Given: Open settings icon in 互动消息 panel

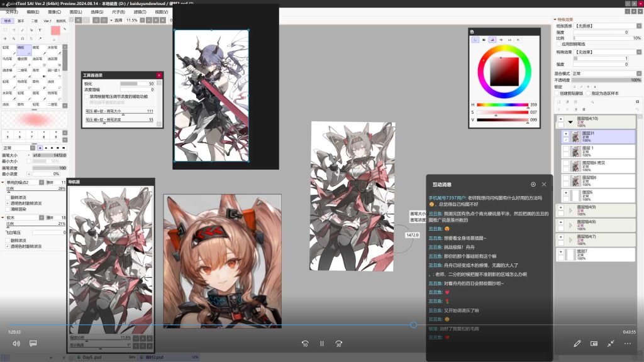Looking at the screenshot, I should (533, 184).
